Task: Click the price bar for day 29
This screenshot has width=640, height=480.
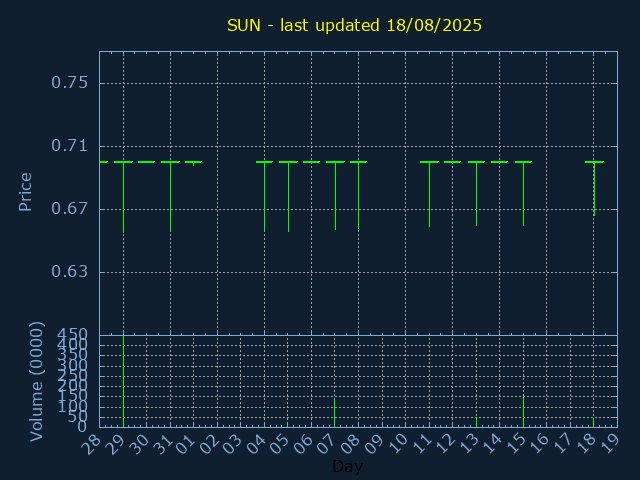Action: 123,197
